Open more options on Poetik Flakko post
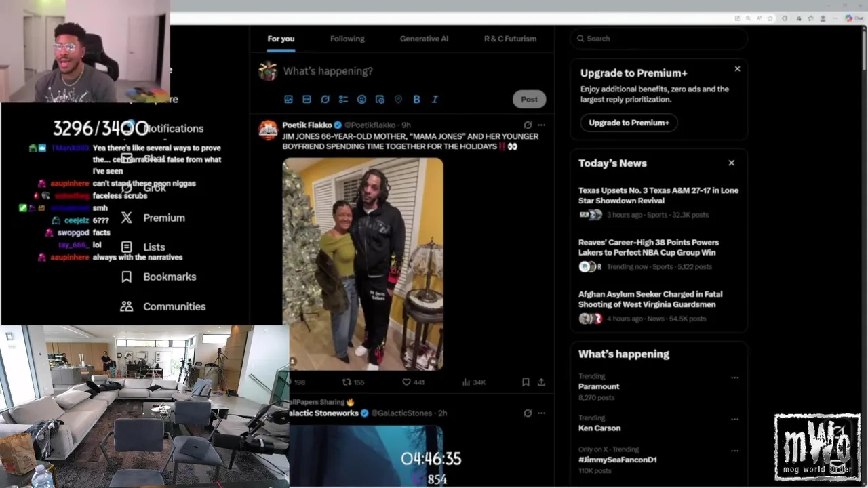This screenshot has height=488, width=868. click(x=541, y=125)
